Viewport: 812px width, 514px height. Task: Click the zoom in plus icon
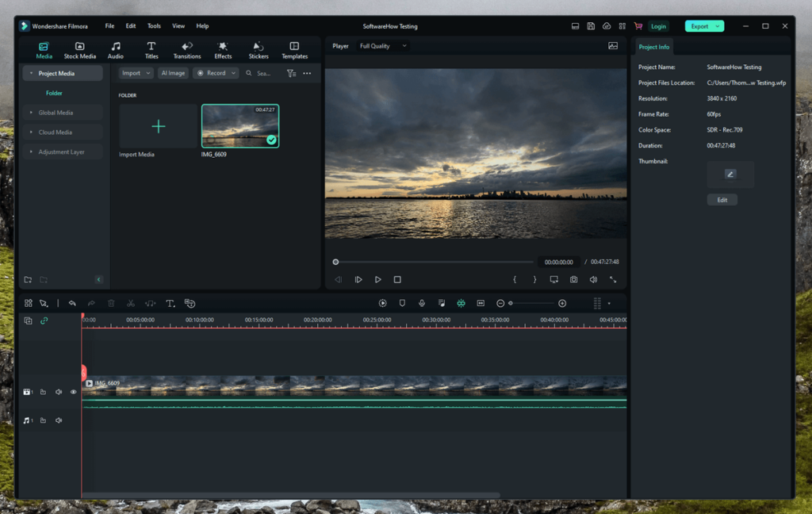[x=562, y=304]
